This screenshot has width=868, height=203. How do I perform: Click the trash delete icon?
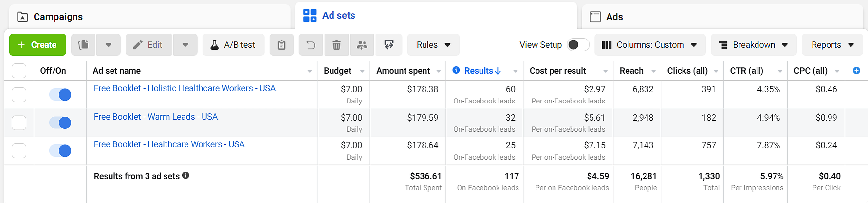click(x=336, y=45)
